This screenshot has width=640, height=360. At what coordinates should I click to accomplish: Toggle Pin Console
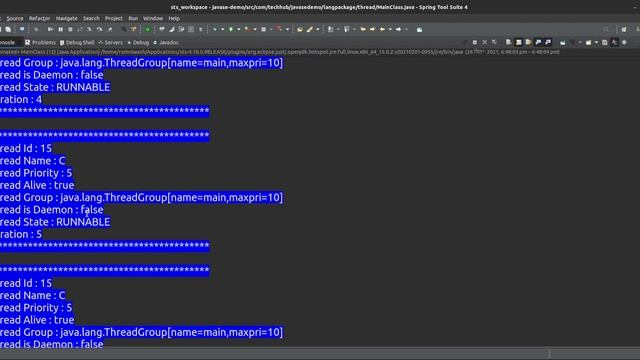point(562,42)
